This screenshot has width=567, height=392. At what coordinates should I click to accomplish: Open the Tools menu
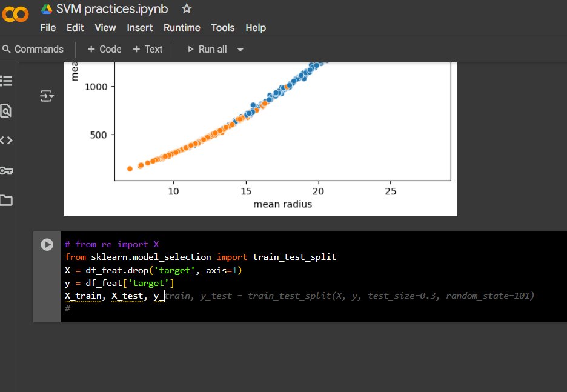tap(222, 27)
